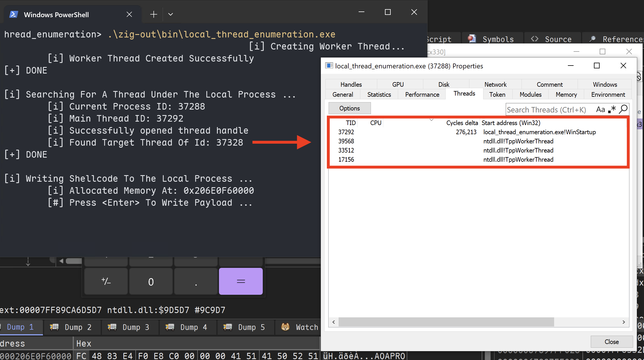Toggle case-sensitive search (Aa) in thread search

(x=600, y=110)
